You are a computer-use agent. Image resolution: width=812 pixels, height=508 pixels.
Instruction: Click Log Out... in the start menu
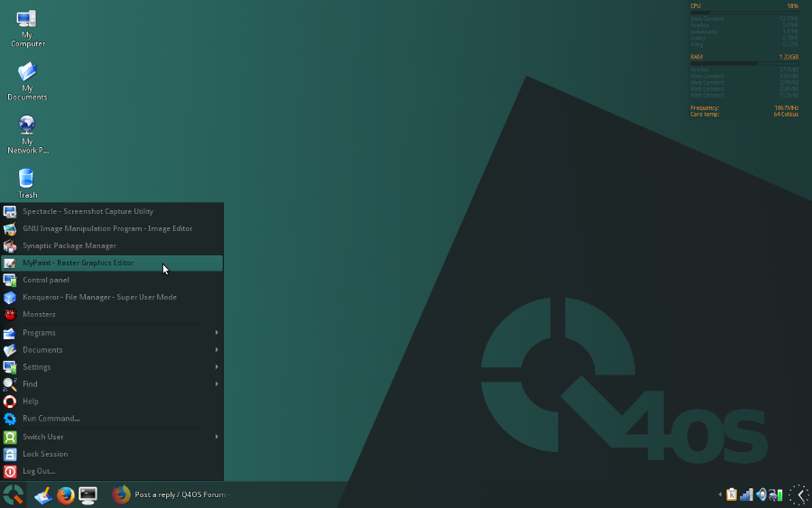pos(39,471)
